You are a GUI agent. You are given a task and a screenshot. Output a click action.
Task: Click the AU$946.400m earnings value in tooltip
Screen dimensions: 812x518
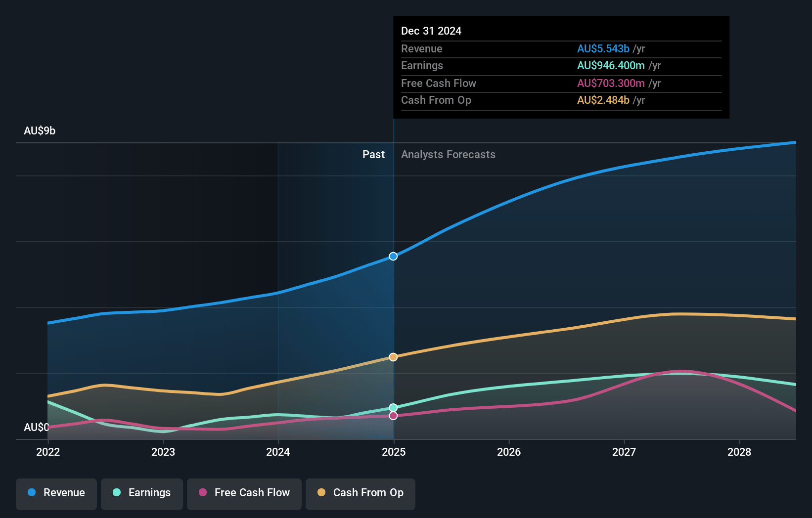pos(611,65)
